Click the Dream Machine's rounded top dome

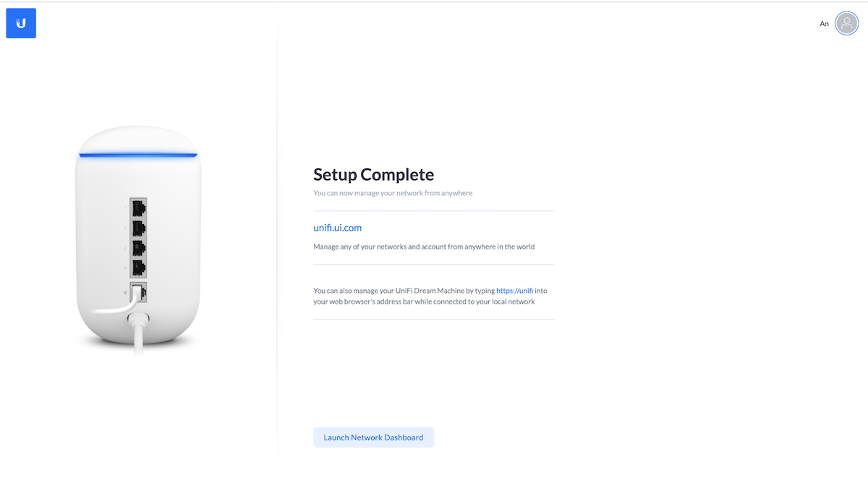coord(137,140)
